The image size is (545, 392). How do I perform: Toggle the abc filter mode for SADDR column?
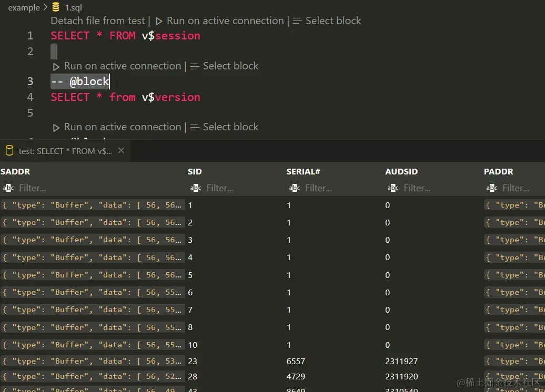8,188
